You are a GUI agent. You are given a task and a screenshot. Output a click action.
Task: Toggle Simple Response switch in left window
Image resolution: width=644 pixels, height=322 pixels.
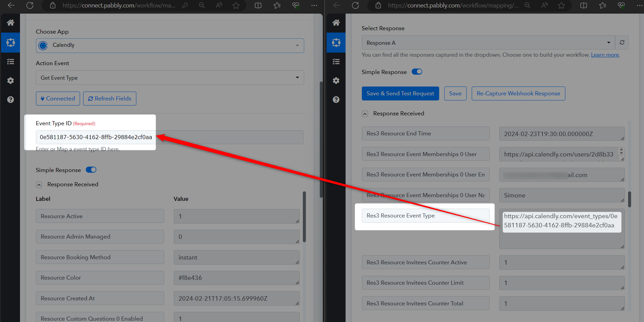click(91, 170)
